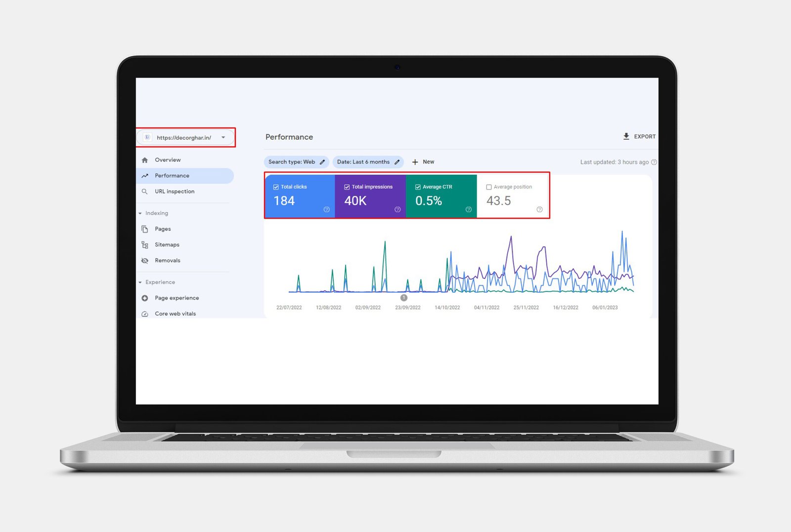Open URL inspection

(x=175, y=191)
